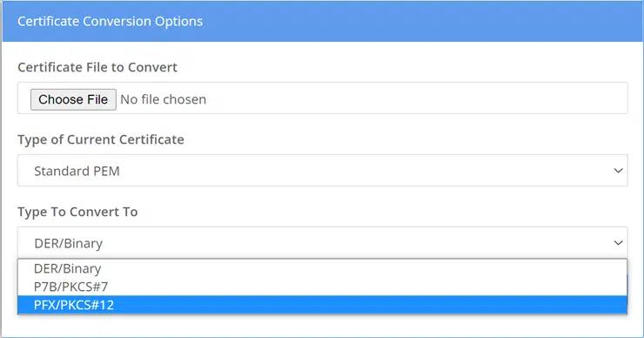Click the blank panel area below the options list
Image resolution: width=644 pixels, height=338 pixels.
coord(322,326)
